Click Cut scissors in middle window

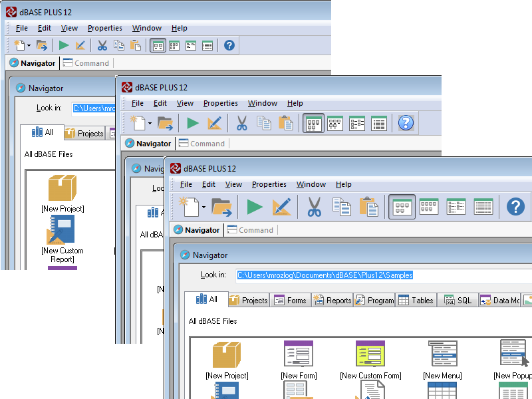point(241,123)
